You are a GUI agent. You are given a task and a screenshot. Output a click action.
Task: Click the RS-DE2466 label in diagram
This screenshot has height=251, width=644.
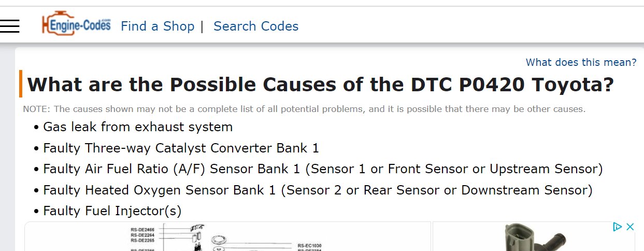point(142,229)
